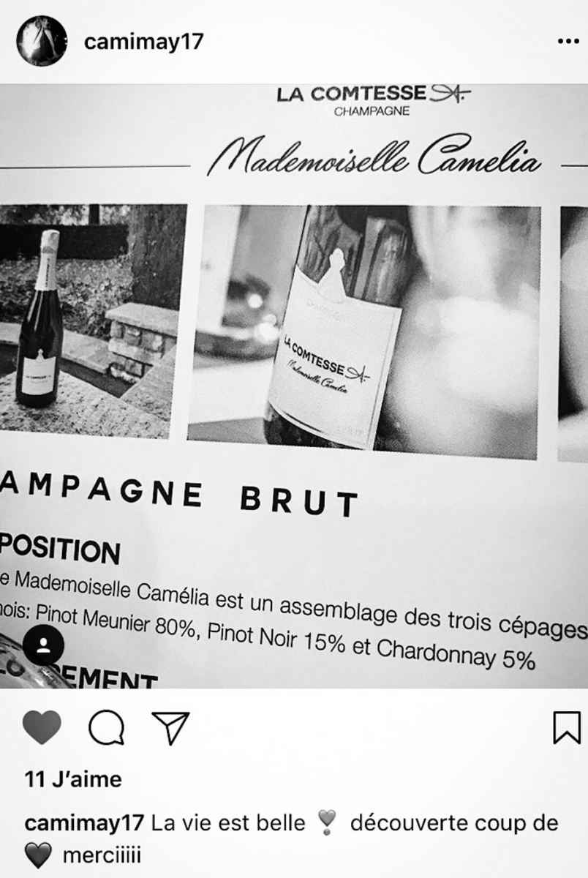Tap the heart like icon
Viewport: 588px width, 878px height.
[x=42, y=727]
